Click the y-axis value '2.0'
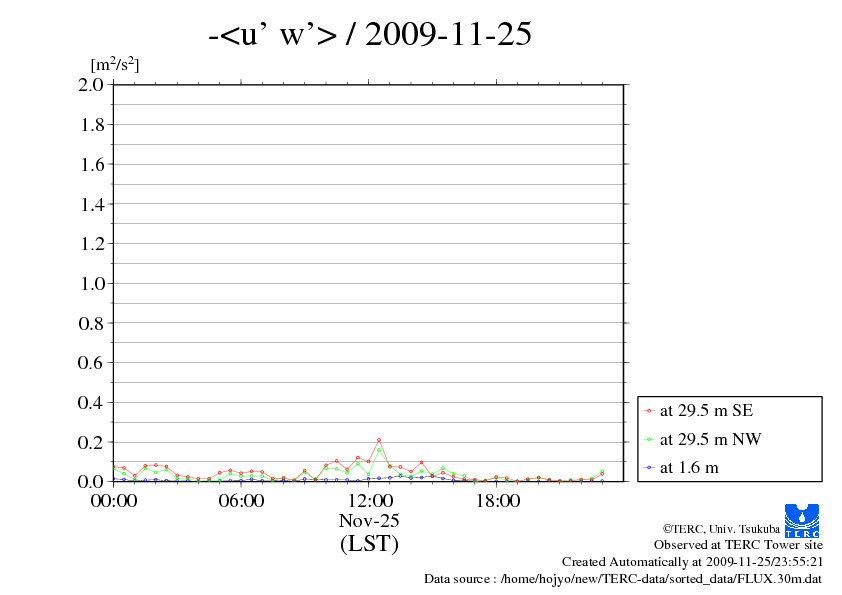Screen dimensions: 842x595 click(x=91, y=84)
